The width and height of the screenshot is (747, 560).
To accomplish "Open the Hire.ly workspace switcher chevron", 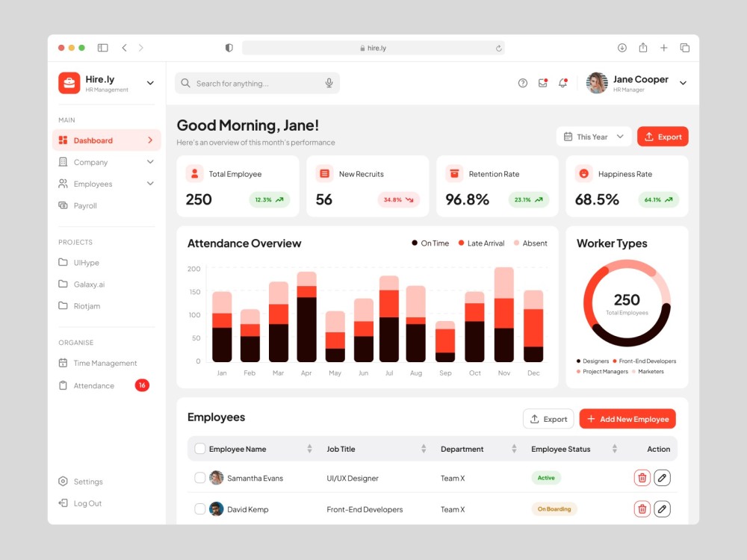I will point(151,83).
